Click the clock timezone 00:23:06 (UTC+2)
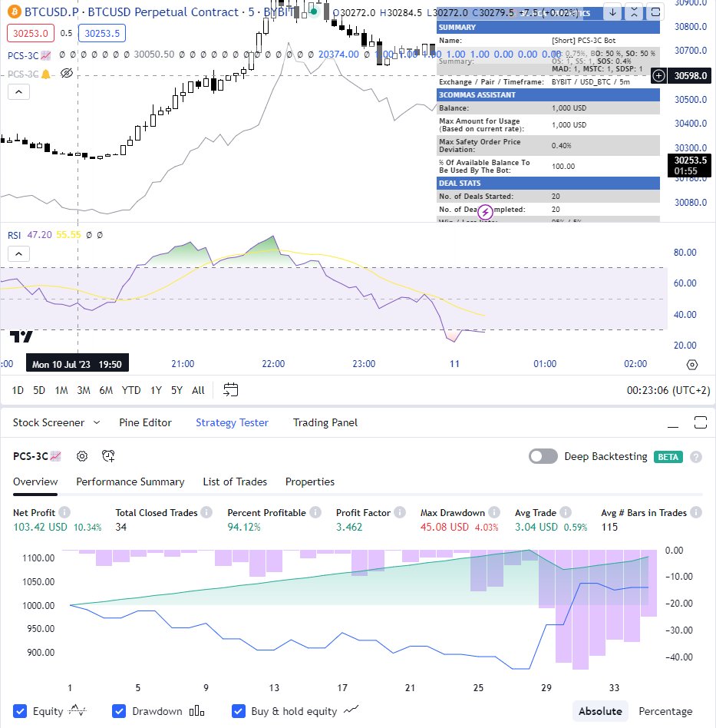Screen dimensions: 716x728 tap(668, 390)
